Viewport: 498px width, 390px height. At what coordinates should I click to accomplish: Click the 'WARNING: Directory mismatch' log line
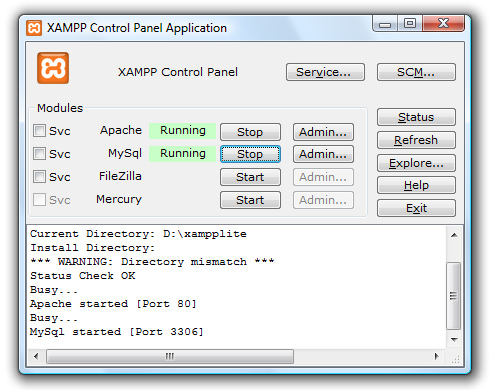pyautogui.click(x=152, y=262)
